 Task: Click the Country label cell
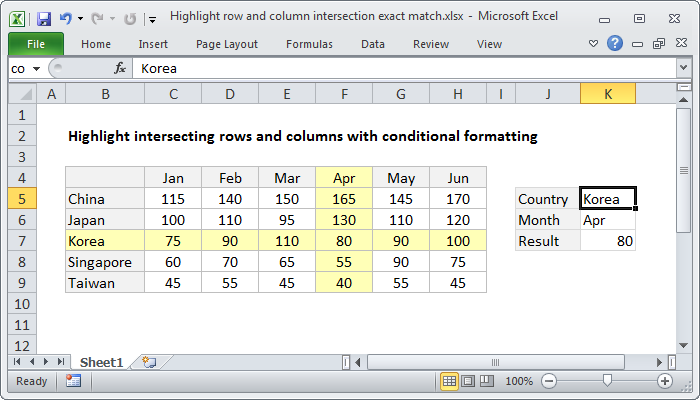pyautogui.click(x=548, y=199)
